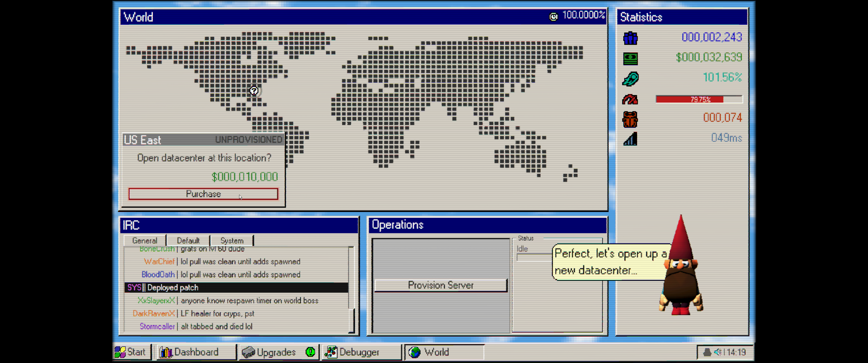This screenshot has width=868, height=363.
Task: Click the green money icon in Statistics
Action: pos(630,58)
